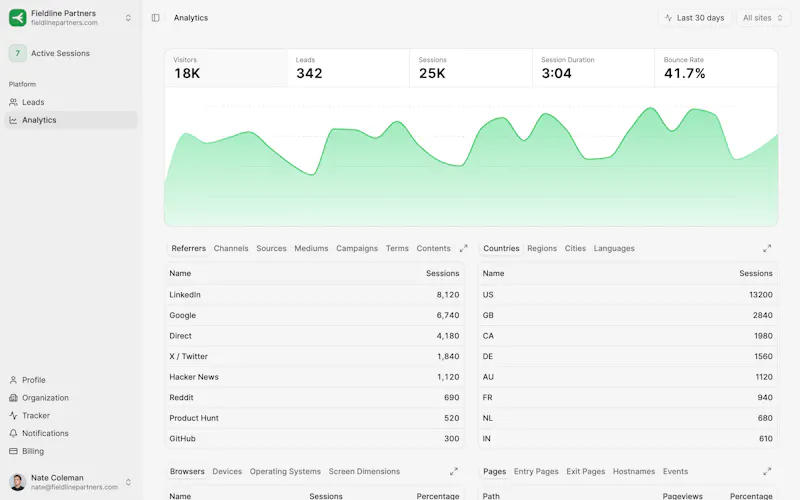Viewport: 800px width, 500px height.
Task: Click the Analytics chart icon in sidebar
Action: [x=13, y=120]
